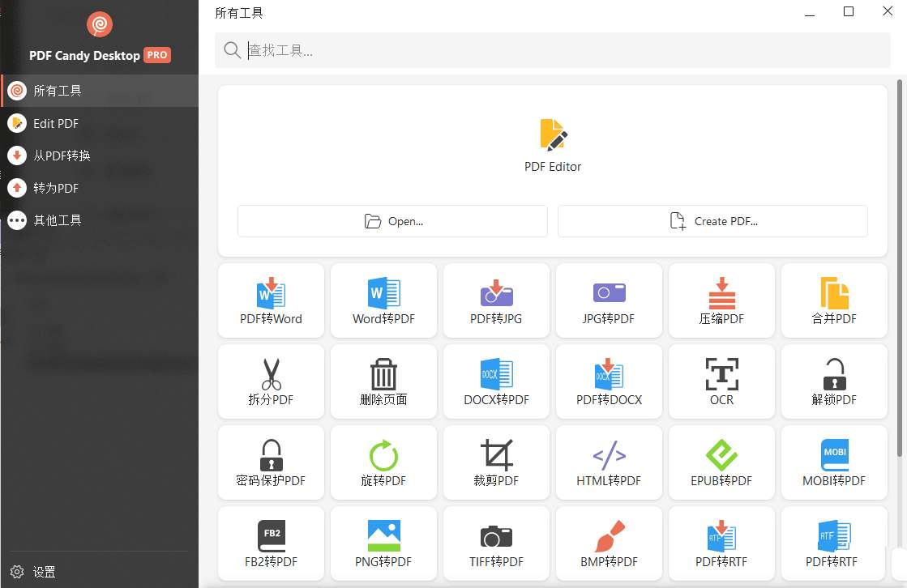Select the 解锁PDF unlock tool
The image size is (907, 588).
(833, 381)
